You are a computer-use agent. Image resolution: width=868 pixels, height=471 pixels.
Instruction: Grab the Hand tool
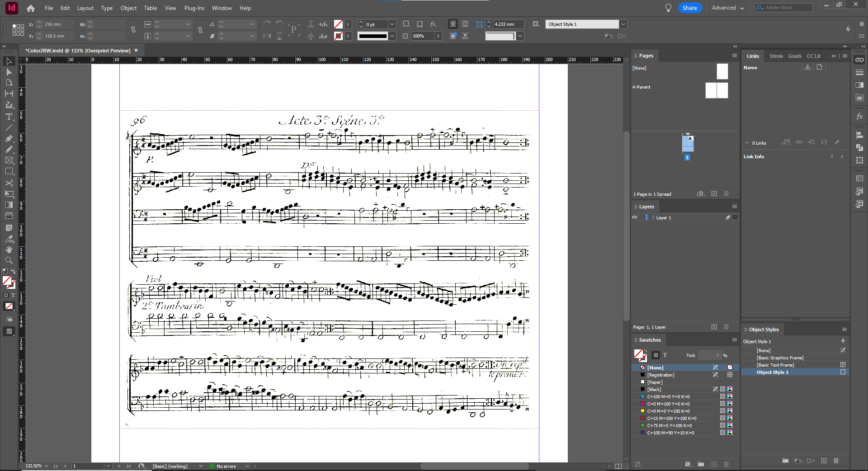[9, 249]
